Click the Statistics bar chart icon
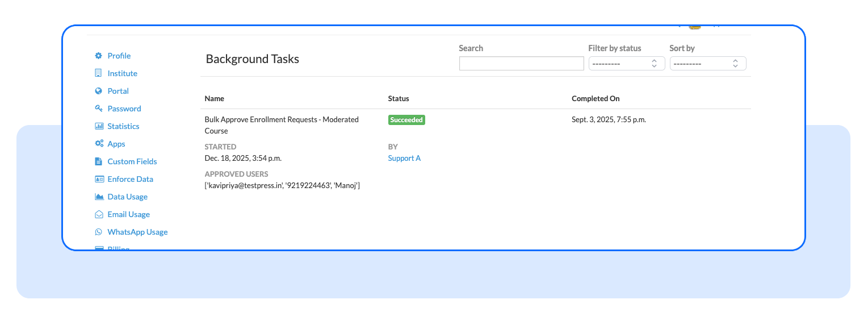Image resolution: width=868 pixels, height=312 pixels. [x=98, y=126]
